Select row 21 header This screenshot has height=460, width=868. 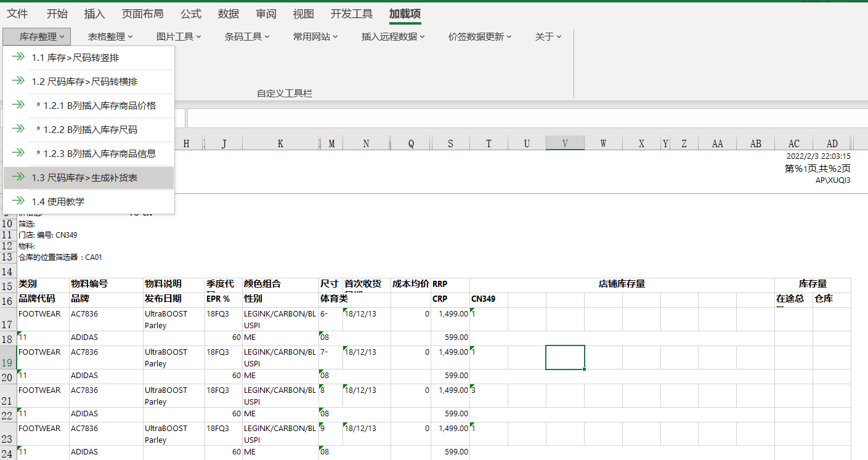(9, 396)
